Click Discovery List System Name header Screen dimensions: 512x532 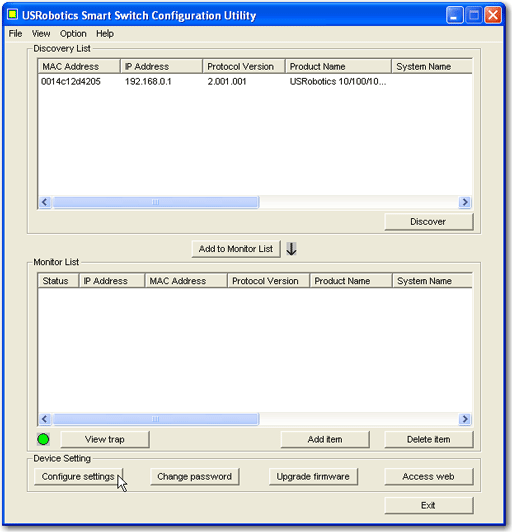coord(432,66)
